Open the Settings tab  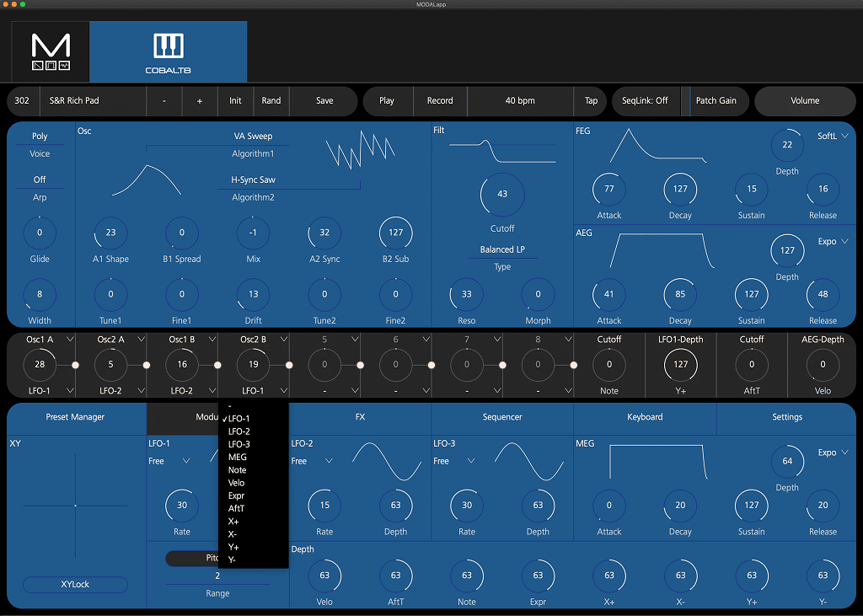(x=787, y=417)
